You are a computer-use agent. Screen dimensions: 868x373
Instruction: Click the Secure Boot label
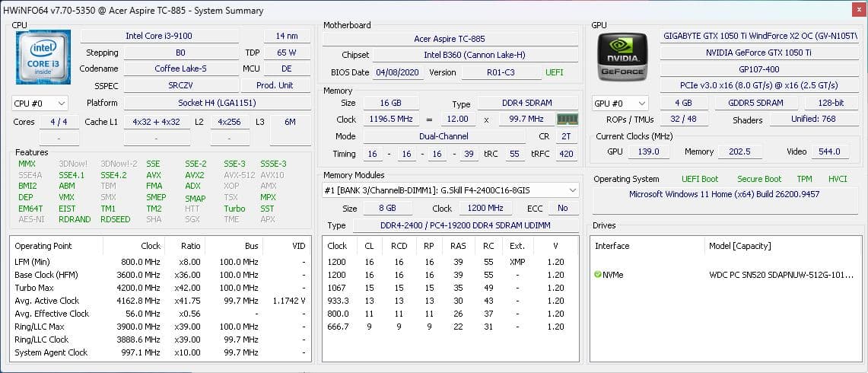click(759, 179)
